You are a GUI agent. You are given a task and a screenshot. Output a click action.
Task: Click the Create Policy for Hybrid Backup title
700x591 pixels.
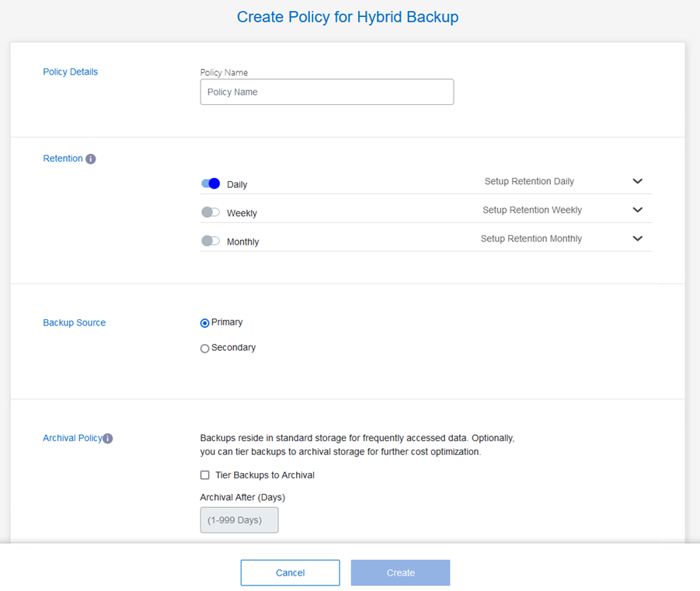(x=347, y=17)
